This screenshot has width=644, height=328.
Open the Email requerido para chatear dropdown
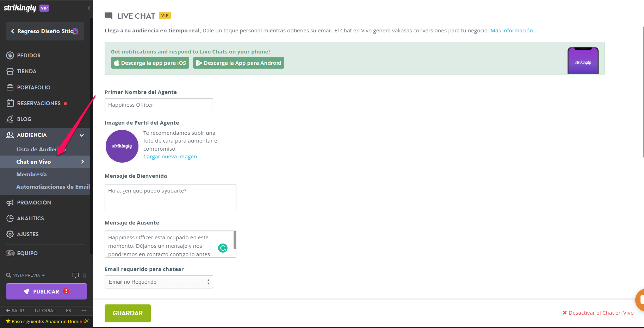tap(159, 282)
